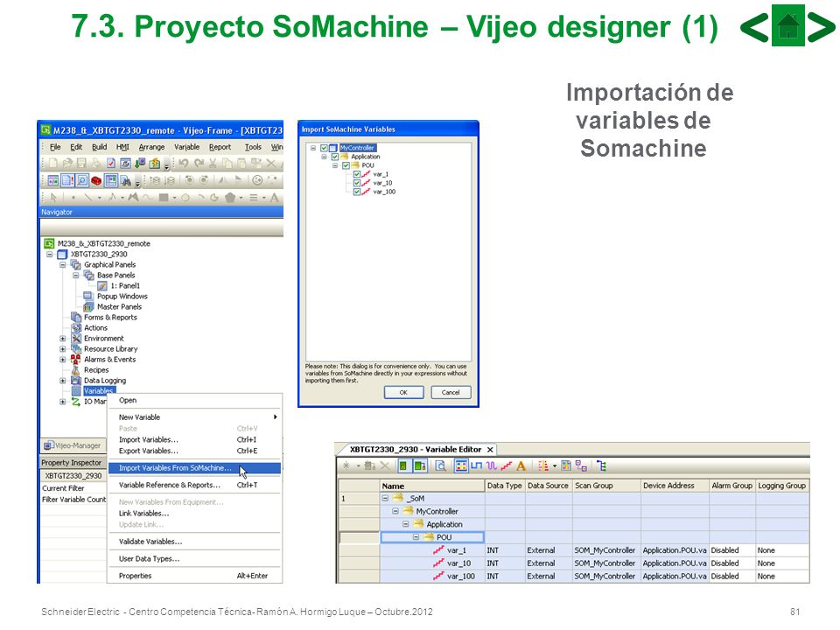Viewport: 840px width, 630px height.
Task: Expand the Resource Library tree node
Action: [x=62, y=349]
